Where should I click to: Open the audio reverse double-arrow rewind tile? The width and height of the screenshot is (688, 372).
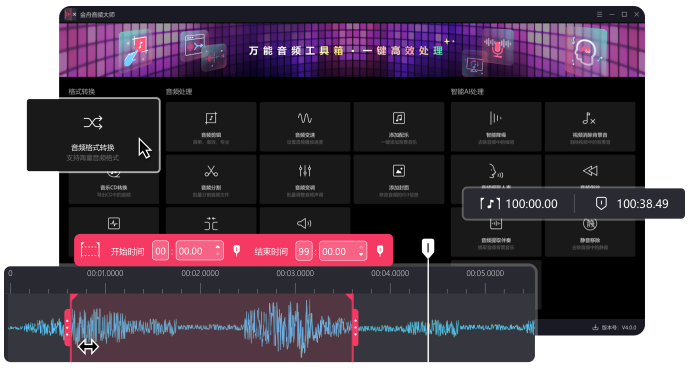(590, 172)
